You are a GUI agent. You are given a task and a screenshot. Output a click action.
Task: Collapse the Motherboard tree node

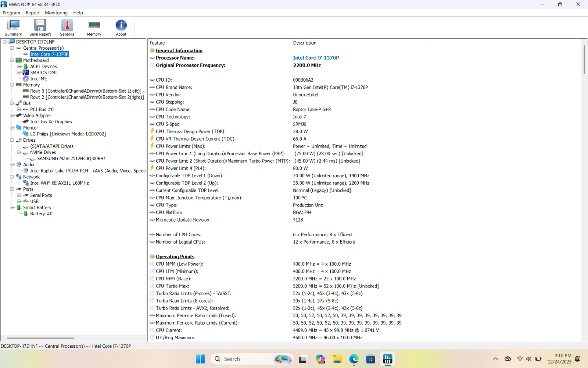tap(12, 60)
